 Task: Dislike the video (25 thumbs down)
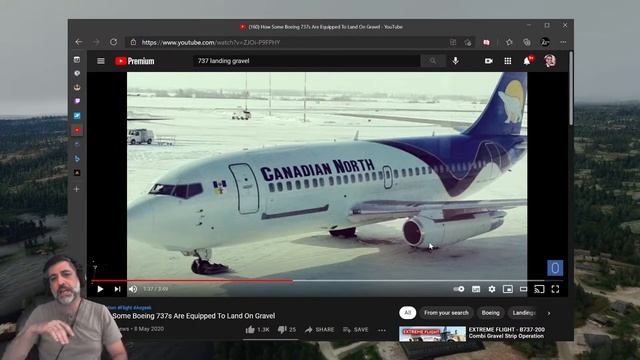[x=287, y=329]
